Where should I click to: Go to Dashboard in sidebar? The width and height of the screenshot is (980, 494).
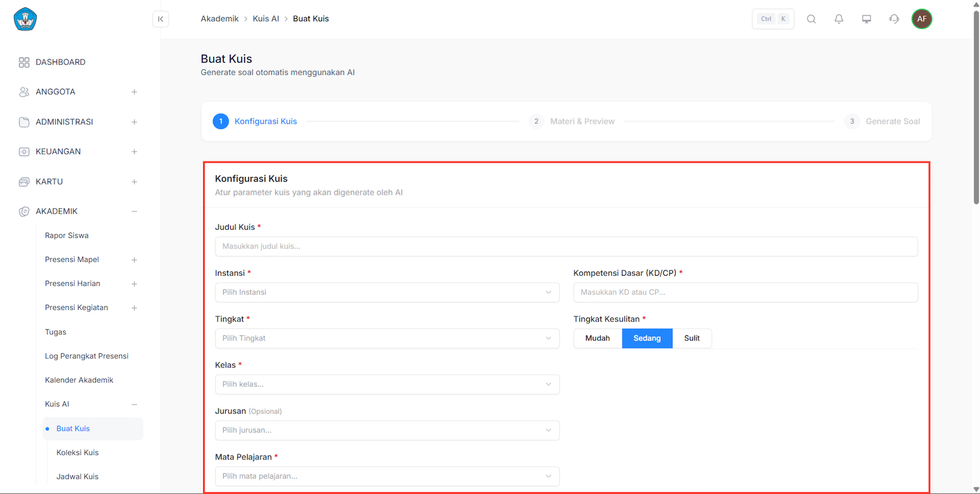[60, 62]
